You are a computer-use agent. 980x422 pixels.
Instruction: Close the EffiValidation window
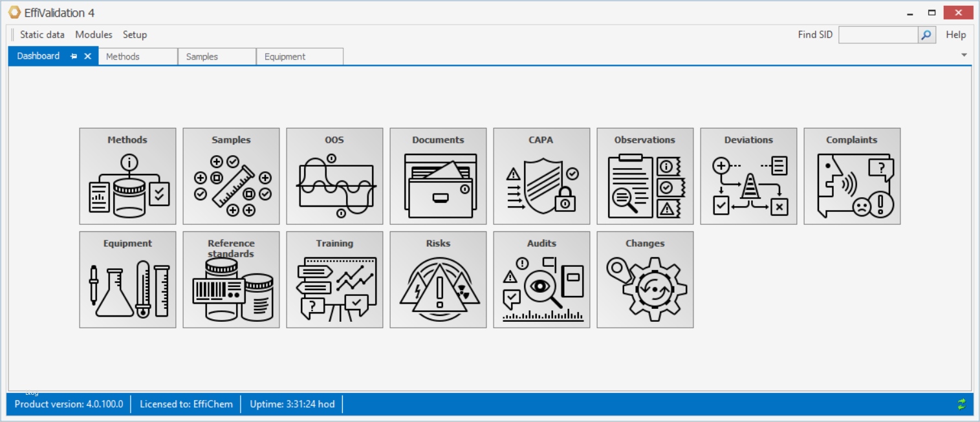coord(958,12)
